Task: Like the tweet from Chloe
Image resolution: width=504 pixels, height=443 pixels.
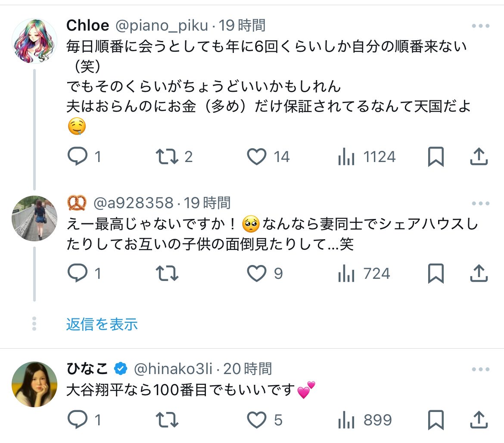Action: (x=257, y=157)
